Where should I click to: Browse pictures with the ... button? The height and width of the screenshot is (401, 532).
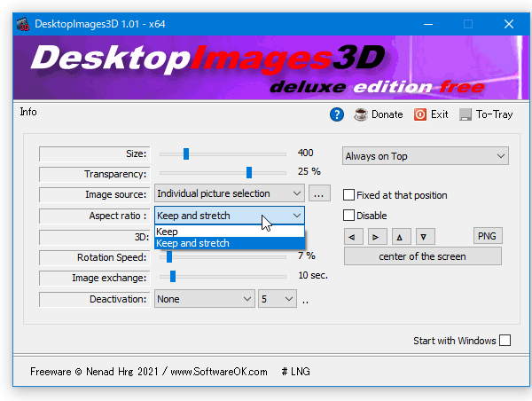click(319, 193)
